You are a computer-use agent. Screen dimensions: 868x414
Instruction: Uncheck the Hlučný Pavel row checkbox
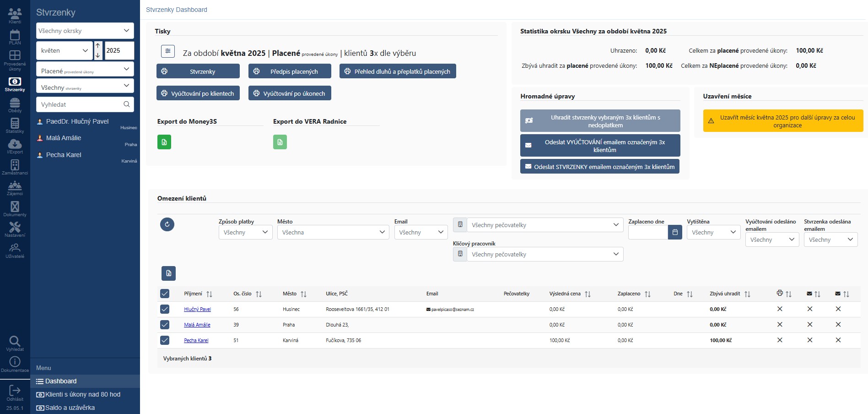coord(165,309)
